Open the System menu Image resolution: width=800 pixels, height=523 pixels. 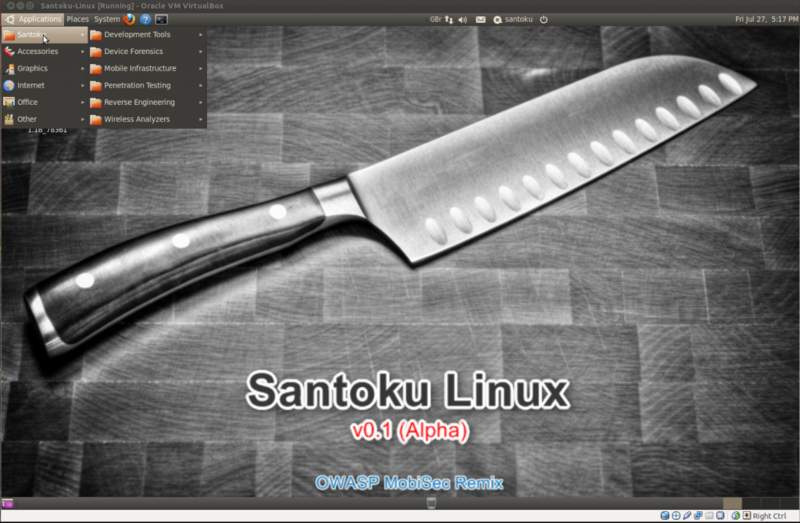pyautogui.click(x=107, y=19)
